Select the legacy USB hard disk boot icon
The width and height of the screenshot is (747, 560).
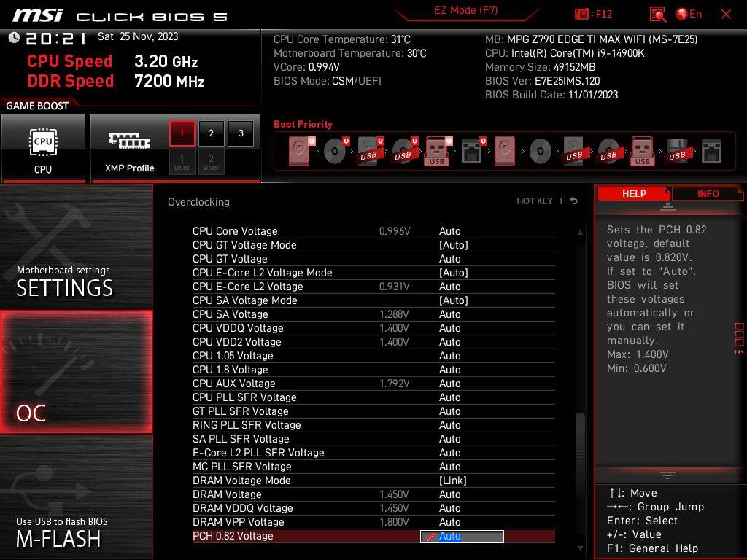tap(576, 151)
